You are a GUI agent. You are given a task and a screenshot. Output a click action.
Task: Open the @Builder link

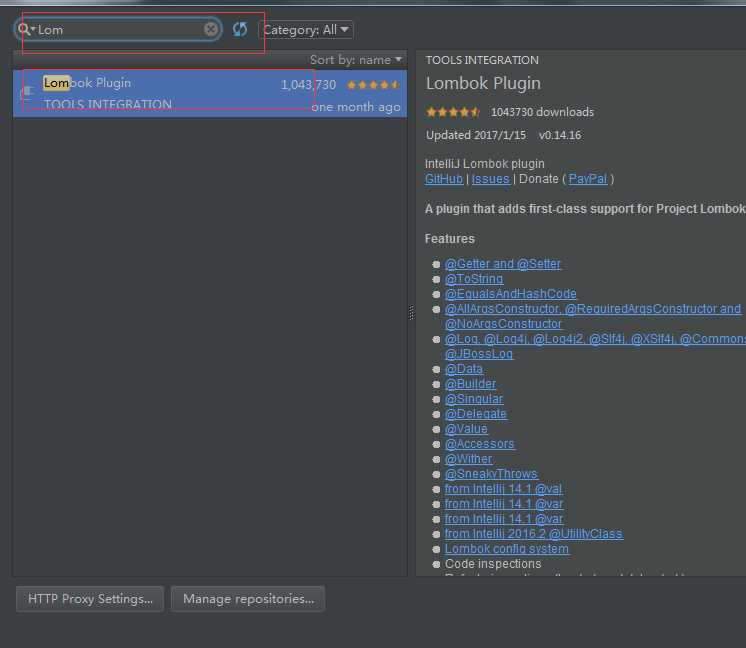pos(470,384)
